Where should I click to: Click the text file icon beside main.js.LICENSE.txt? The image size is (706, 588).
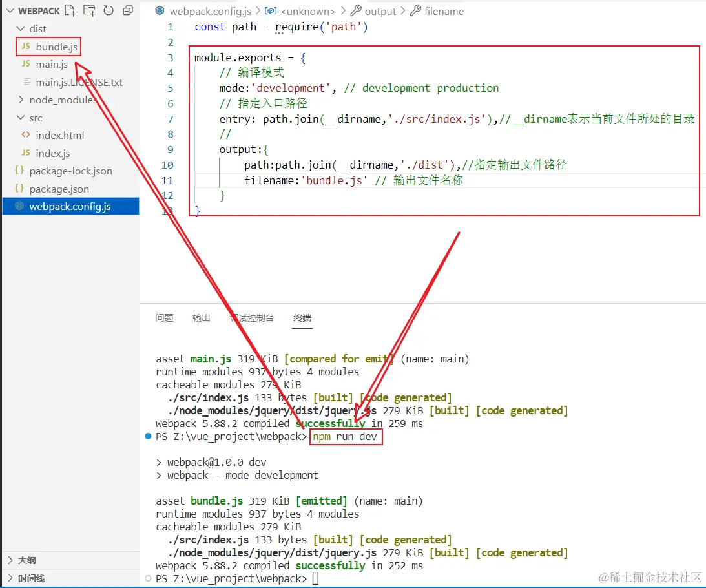point(27,82)
